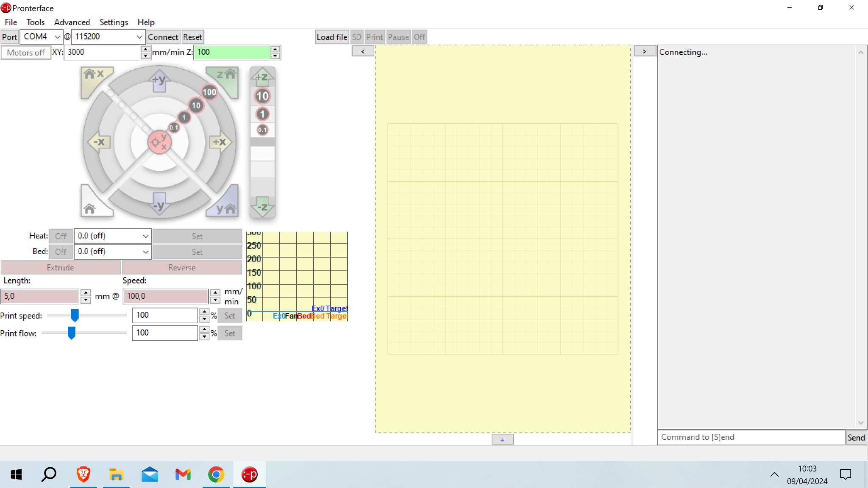Image resolution: width=868 pixels, height=488 pixels.
Task: Click the +Y jog arrow
Action: (x=159, y=80)
